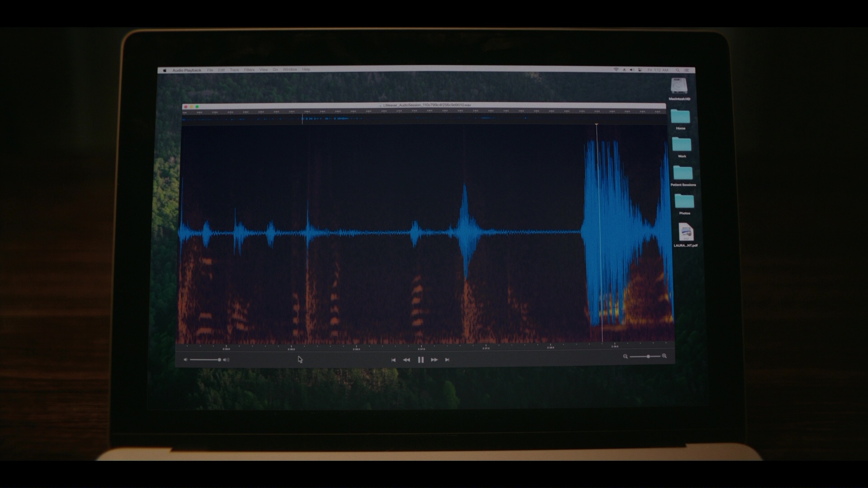Skip to the end of the track

click(447, 360)
